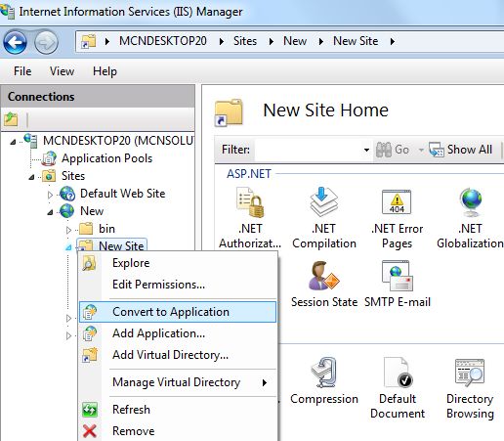Viewport: 504px width, 441px height.
Task: Open the Compression feature icon
Action: pos(323,373)
